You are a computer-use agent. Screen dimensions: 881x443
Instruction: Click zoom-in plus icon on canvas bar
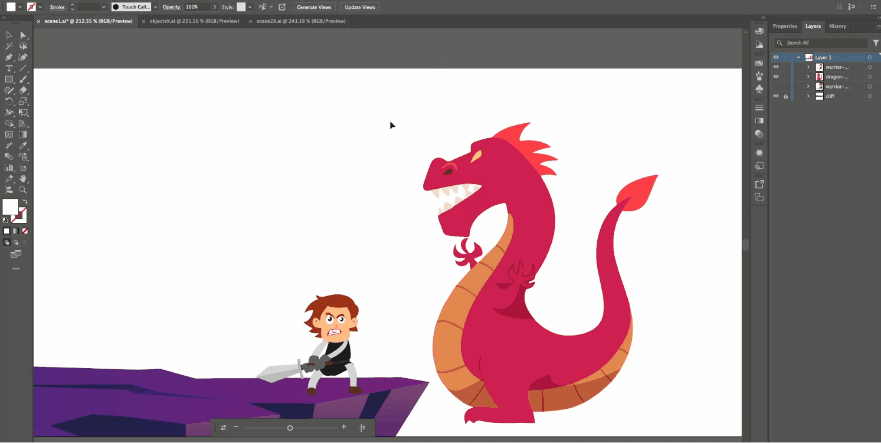344,427
